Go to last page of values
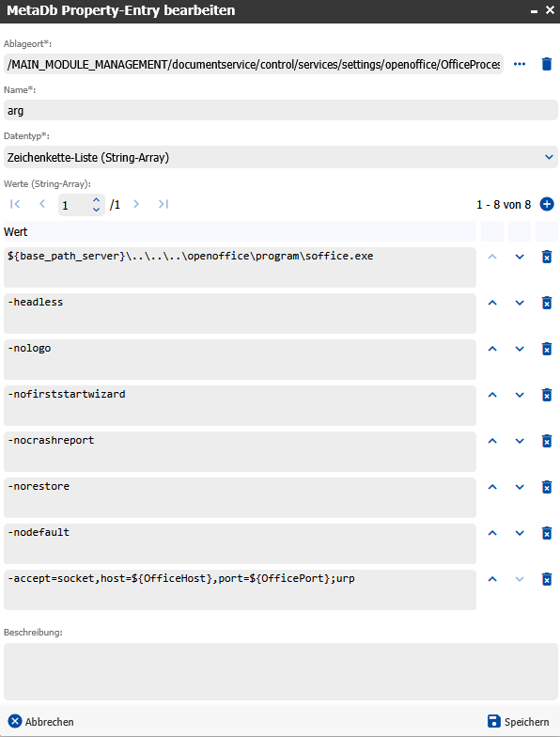The image size is (560, 737). click(x=163, y=204)
